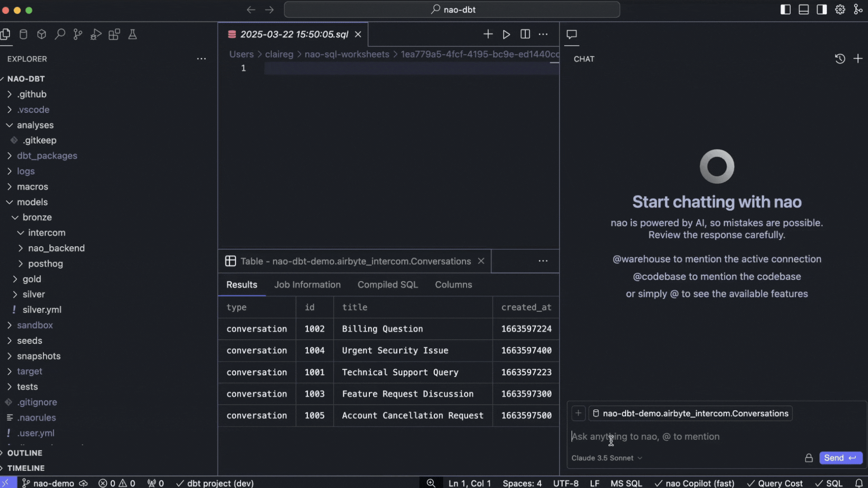Switch to the Compiled SQL tab
Screen dimensions: 868x488
point(387,285)
